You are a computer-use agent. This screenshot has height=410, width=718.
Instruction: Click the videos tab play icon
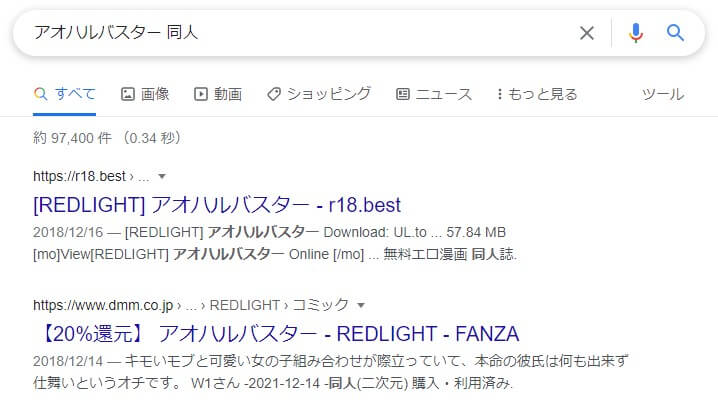point(201,94)
